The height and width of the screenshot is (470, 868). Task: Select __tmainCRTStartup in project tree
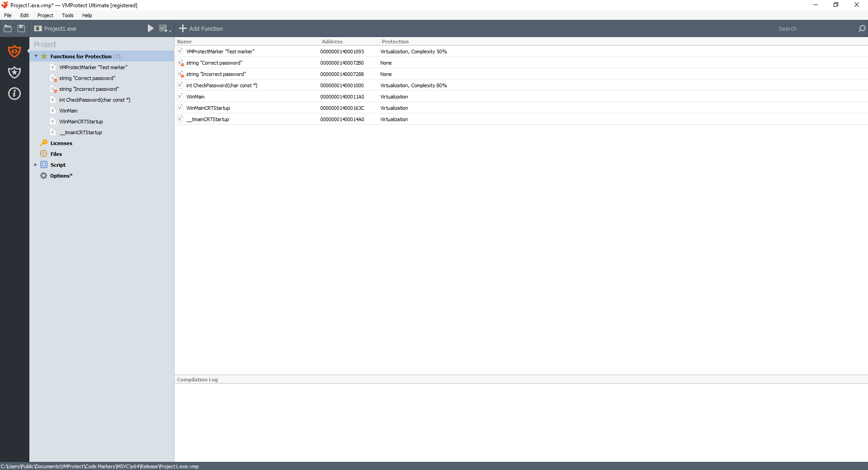coord(80,132)
